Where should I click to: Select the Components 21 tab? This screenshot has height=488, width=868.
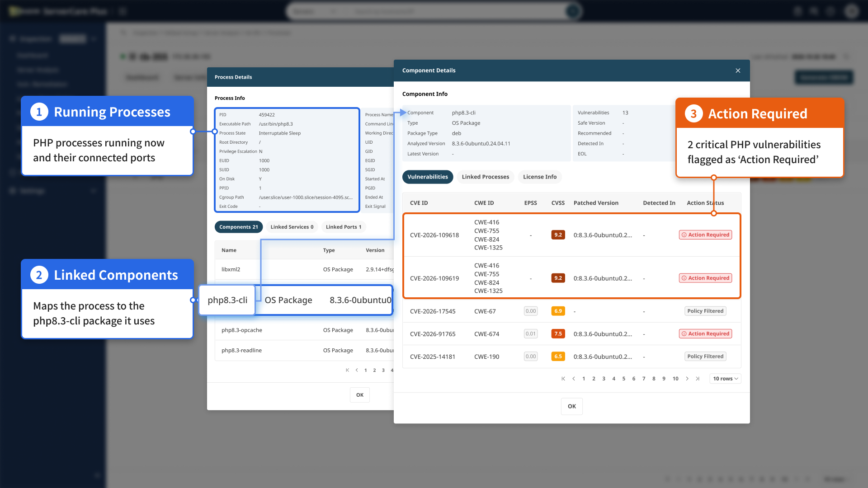click(238, 227)
